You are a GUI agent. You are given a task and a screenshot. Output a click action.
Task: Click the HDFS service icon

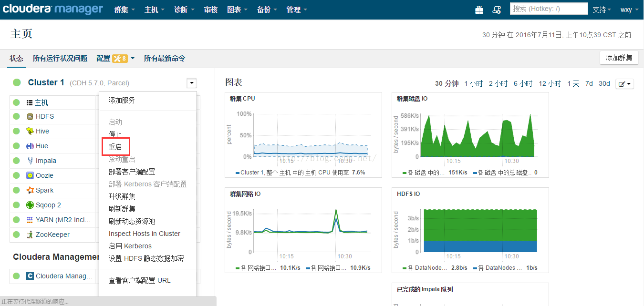[30, 116]
